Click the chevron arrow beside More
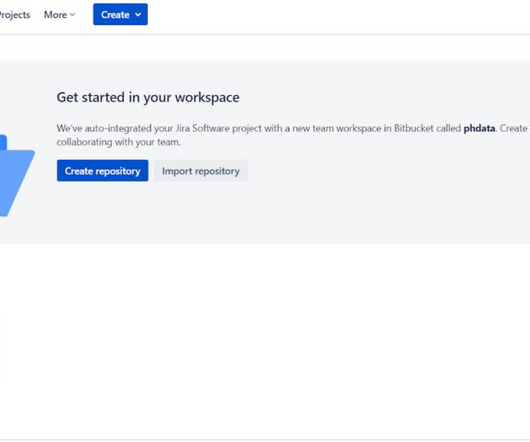The image size is (530, 442). coord(72,15)
